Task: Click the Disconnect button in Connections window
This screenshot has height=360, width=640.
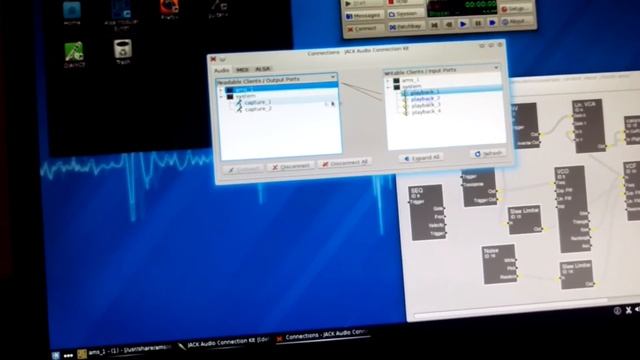Action: [x=291, y=166]
